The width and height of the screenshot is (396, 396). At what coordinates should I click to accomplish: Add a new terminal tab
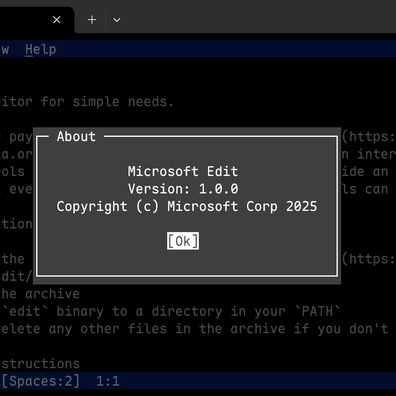pyautogui.click(x=92, y=20)
